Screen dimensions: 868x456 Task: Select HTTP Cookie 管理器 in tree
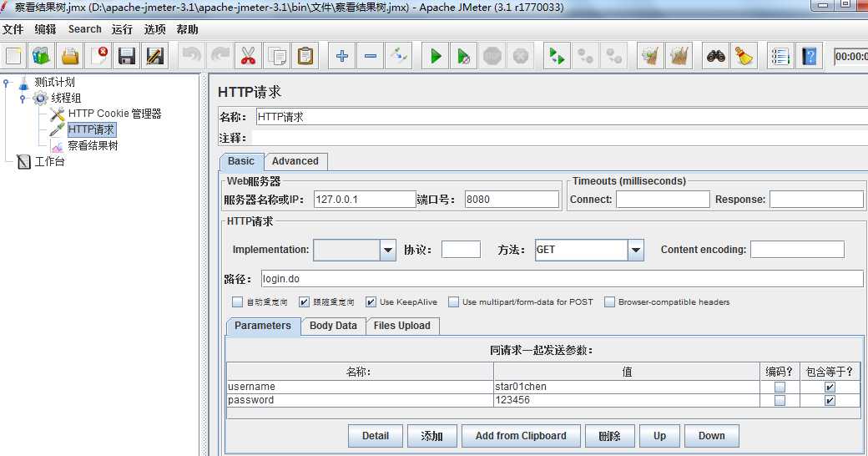[x=114, y=114]
